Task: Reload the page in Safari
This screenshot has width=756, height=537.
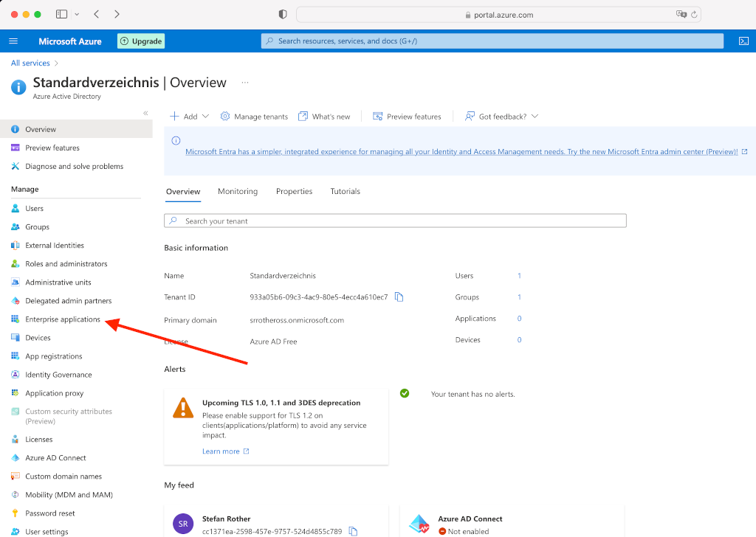Action: [694, 15]
